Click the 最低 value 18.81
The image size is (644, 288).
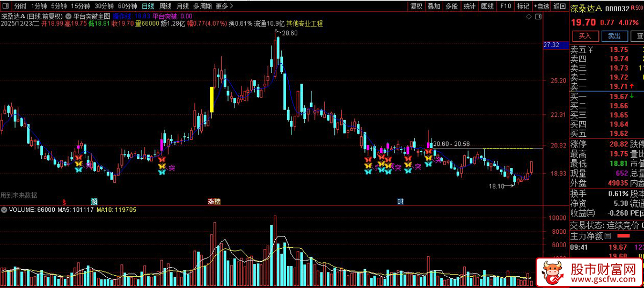tap(619, 164)
